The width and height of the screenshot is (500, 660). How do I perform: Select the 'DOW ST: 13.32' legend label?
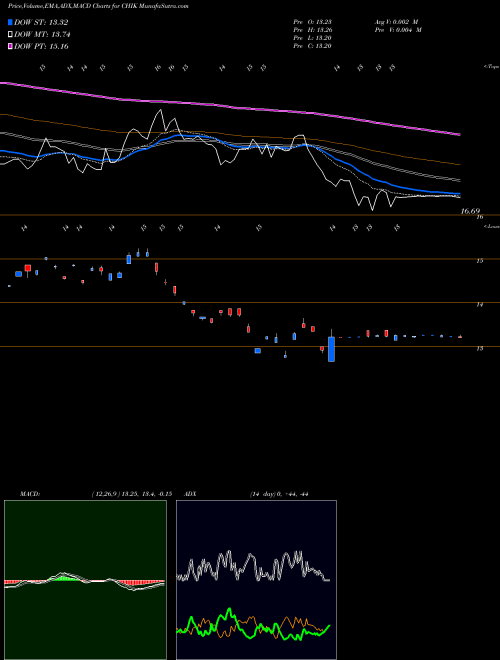coord(41,22)
